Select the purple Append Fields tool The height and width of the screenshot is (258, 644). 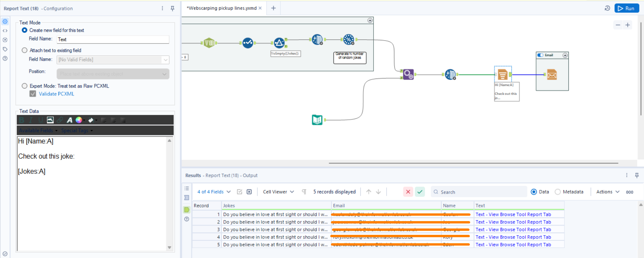408,74
